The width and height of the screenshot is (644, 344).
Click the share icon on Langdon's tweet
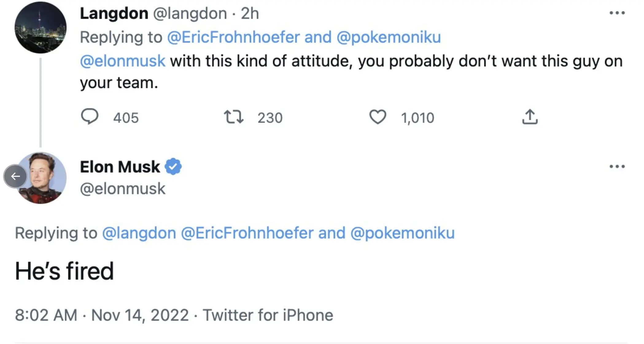[530, 117]
